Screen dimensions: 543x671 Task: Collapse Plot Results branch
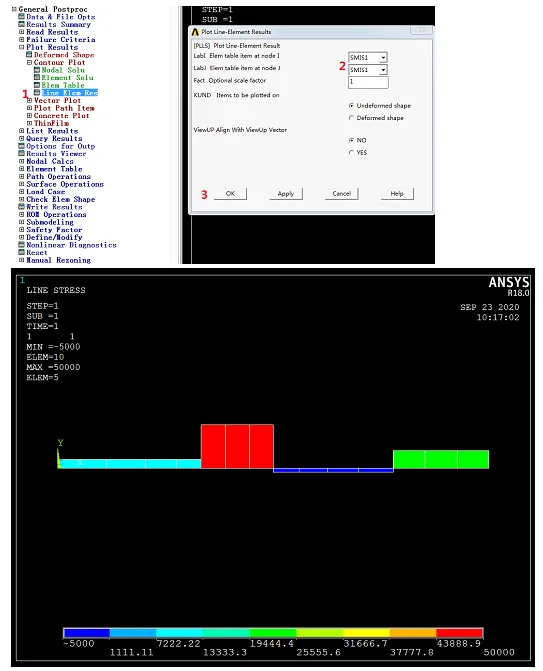21,48
